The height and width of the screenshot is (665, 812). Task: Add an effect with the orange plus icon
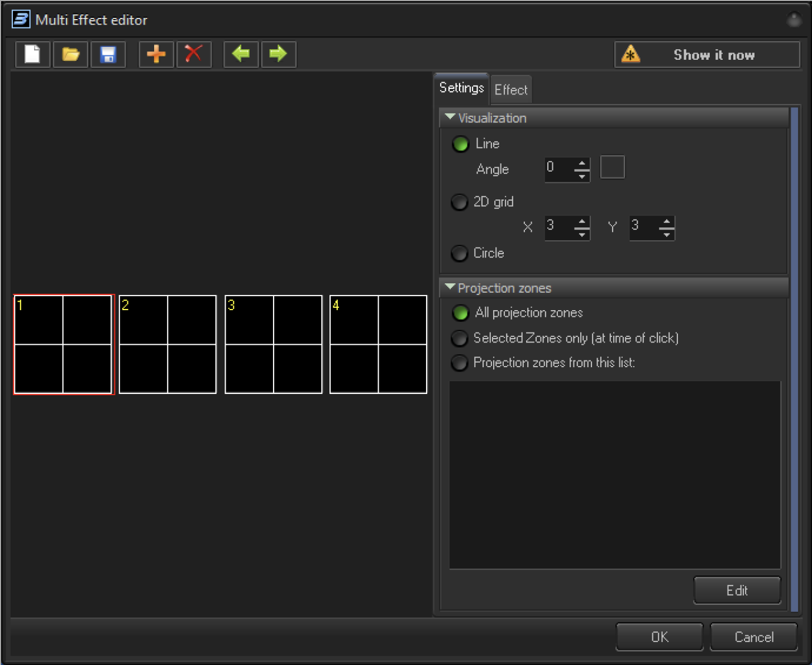pyautogui.click(x=156, y=54)
